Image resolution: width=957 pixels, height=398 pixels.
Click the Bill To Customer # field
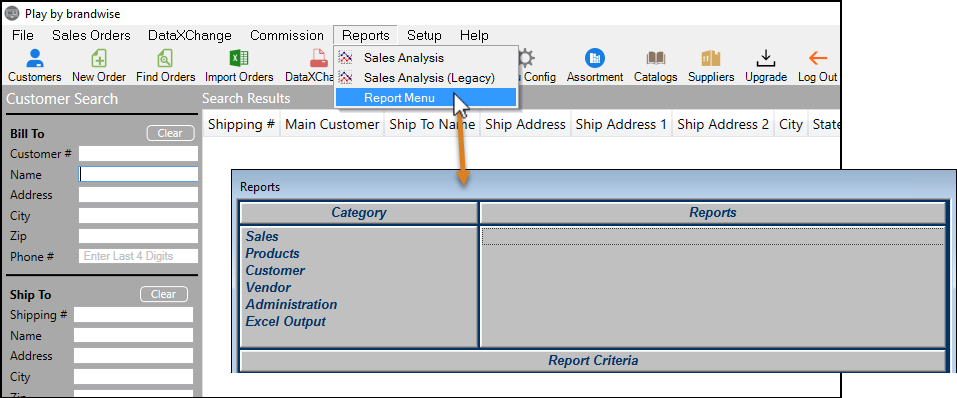pyautogui.click(x=139, y=154)
